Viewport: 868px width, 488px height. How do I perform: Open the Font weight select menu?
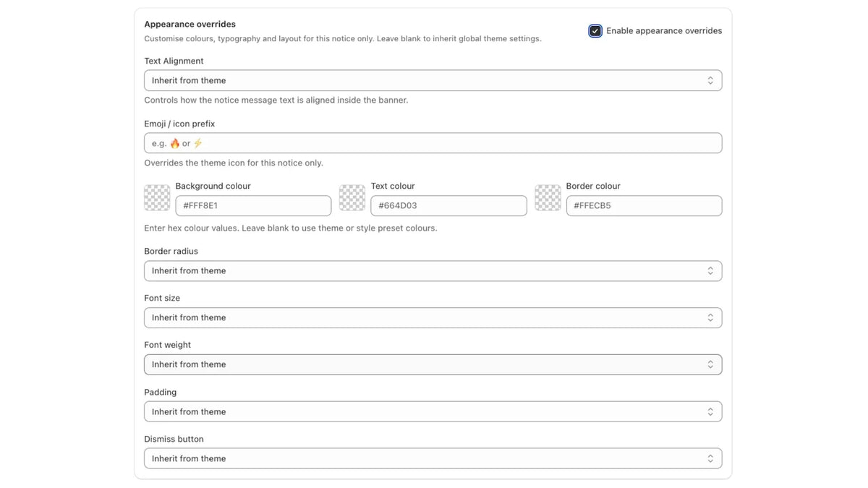coord(433,364)
